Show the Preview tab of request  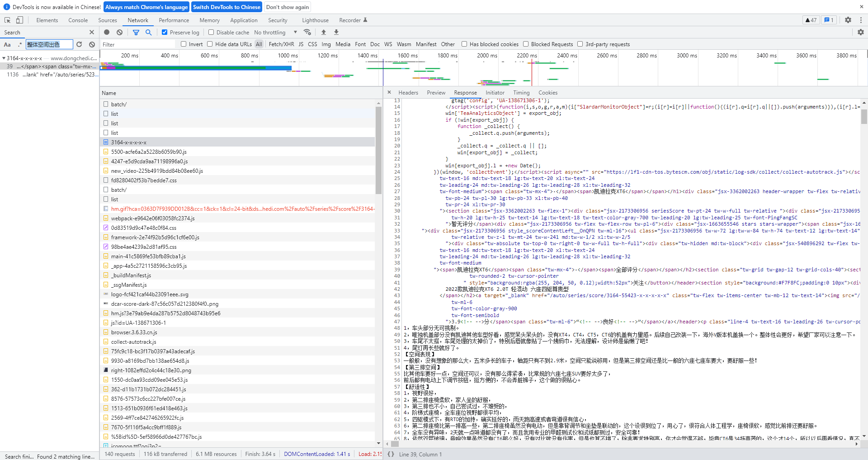click(436, 92)
